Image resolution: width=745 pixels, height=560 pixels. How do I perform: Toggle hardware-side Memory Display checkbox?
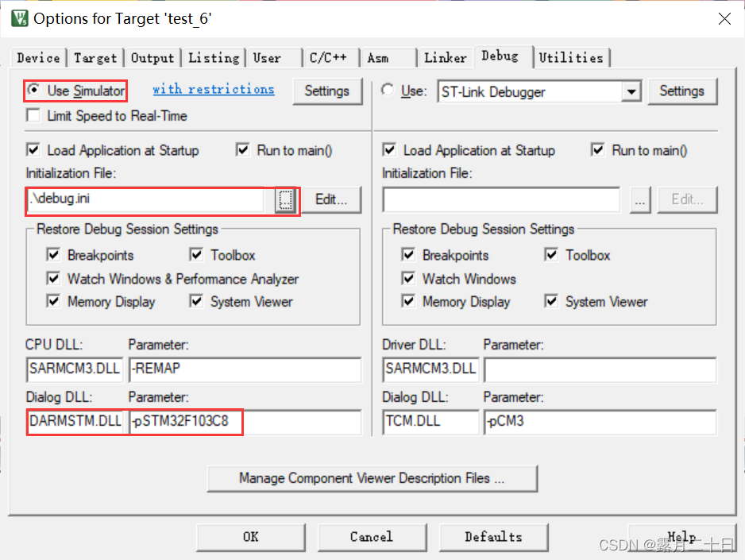408,301
